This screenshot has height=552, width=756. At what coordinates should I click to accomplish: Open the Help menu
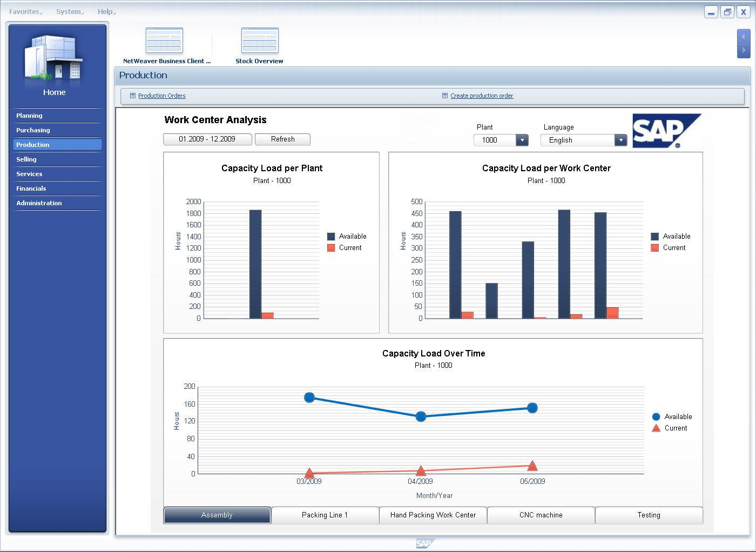tap(106, 11)
